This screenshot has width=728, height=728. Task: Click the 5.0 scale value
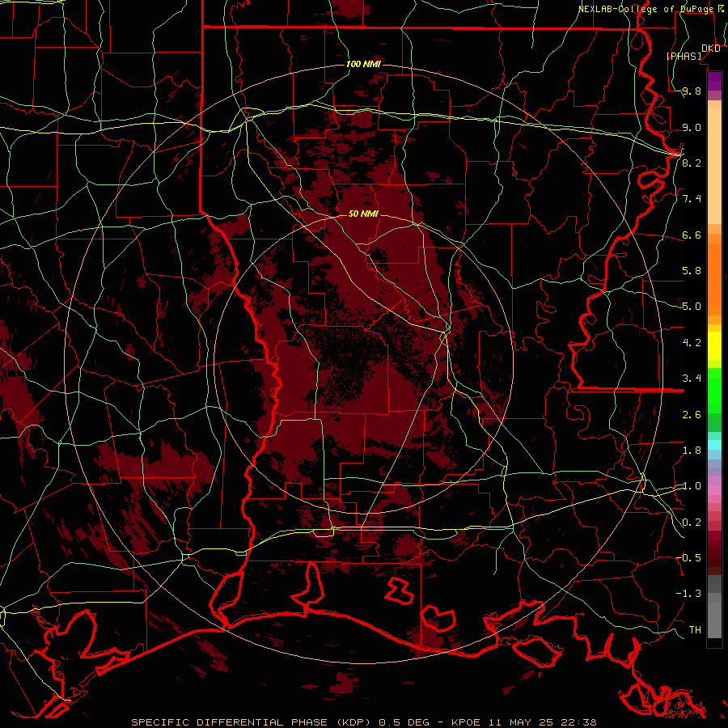[692, 307]
